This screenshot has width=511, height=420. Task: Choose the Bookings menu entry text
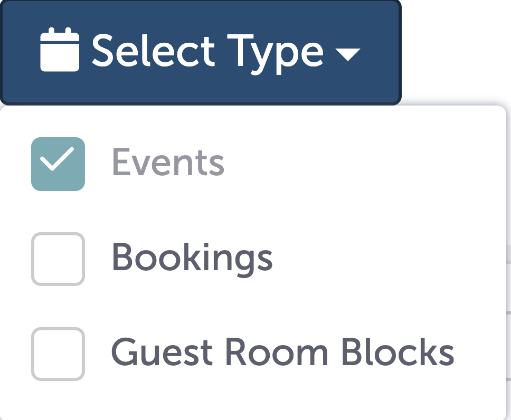(192, 259)
